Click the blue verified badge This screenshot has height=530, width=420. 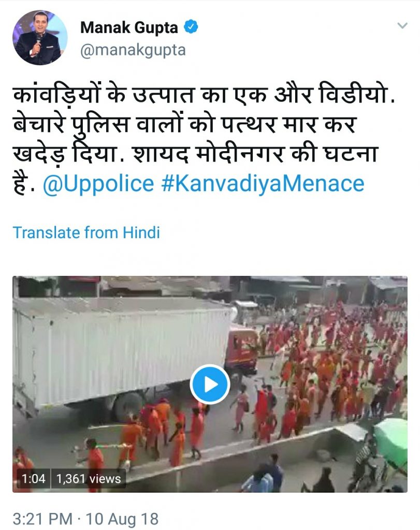191,27
